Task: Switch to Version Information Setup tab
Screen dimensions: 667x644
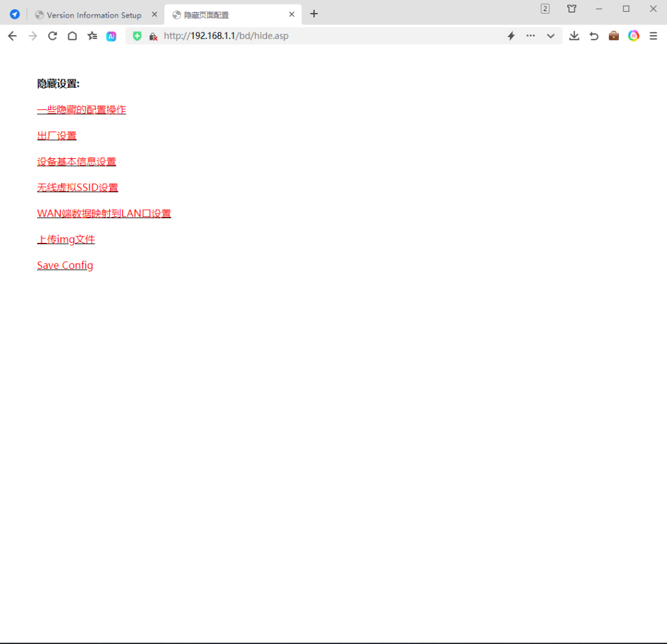Action: click(93, 15)
